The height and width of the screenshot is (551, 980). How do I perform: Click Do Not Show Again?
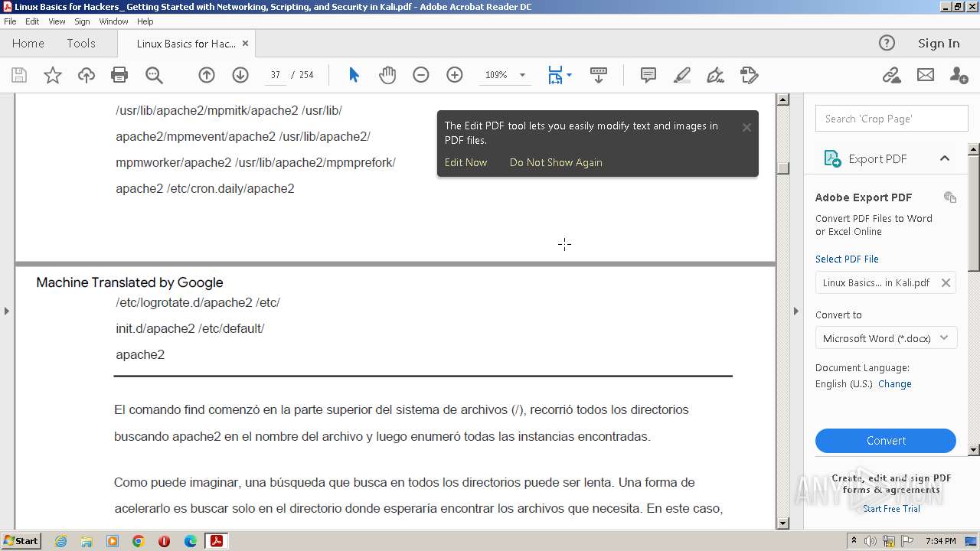(556, 162)
